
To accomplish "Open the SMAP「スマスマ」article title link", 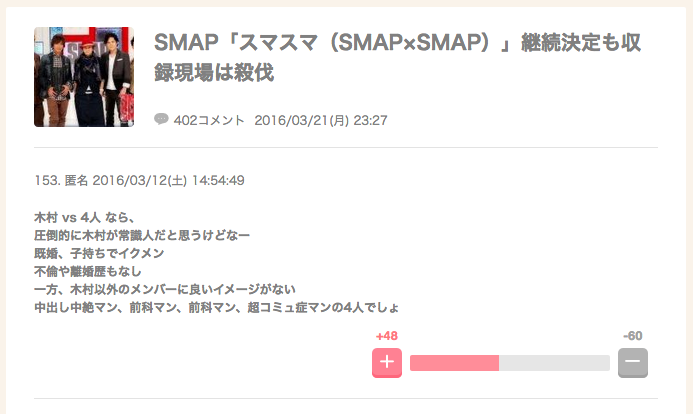I will [397, 57].
